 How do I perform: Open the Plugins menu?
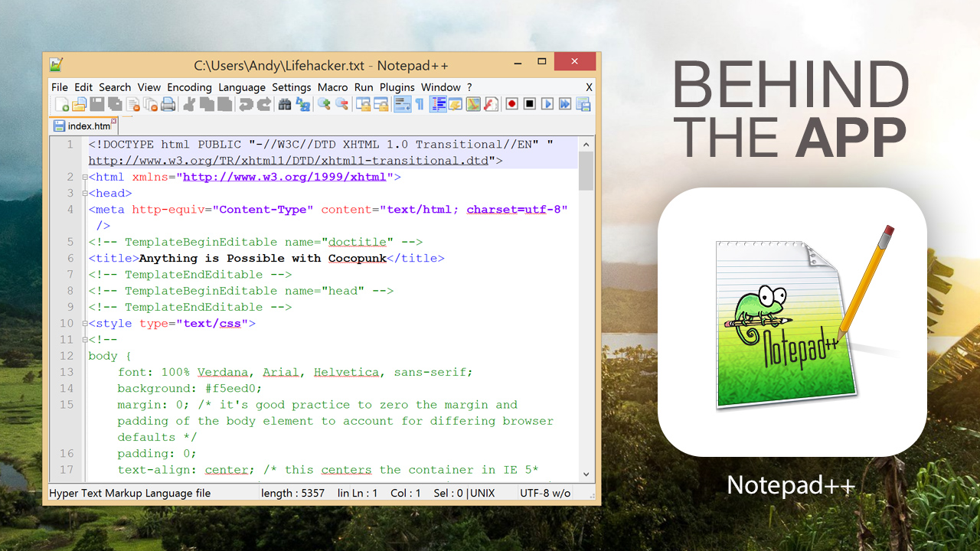397,87
